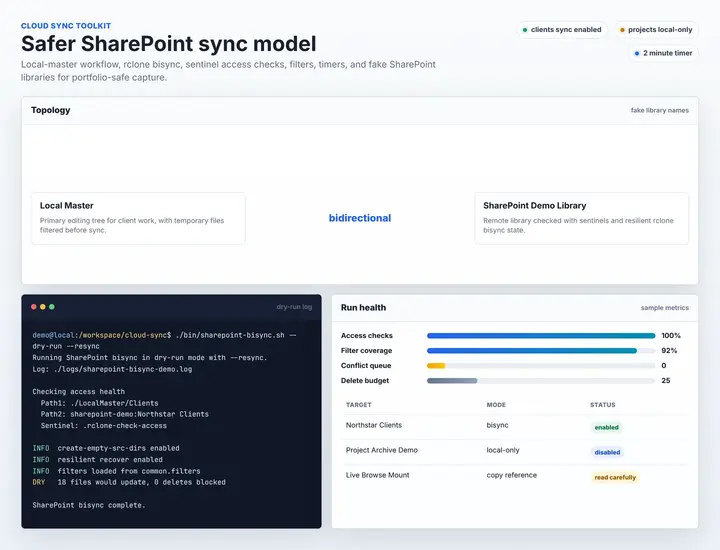Click the 'read carefully' status badge
This screenshot has height=550, width=720.
615,477
